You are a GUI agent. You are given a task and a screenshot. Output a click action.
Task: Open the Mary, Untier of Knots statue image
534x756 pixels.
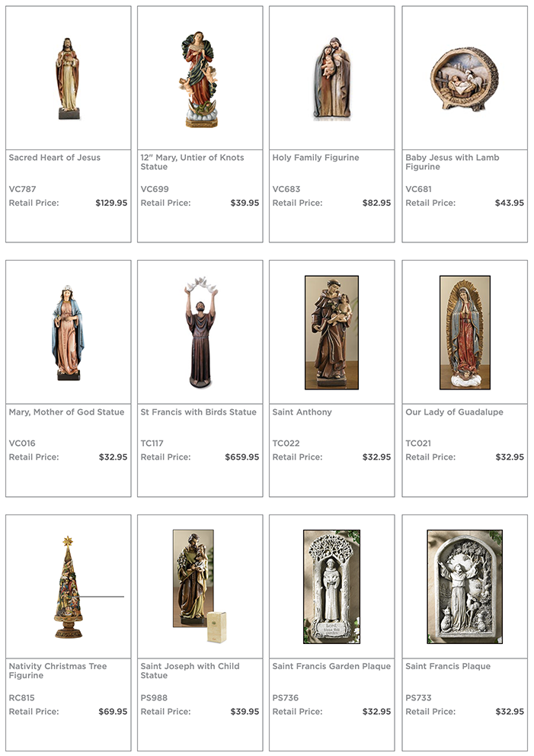[x=200, y=79]
